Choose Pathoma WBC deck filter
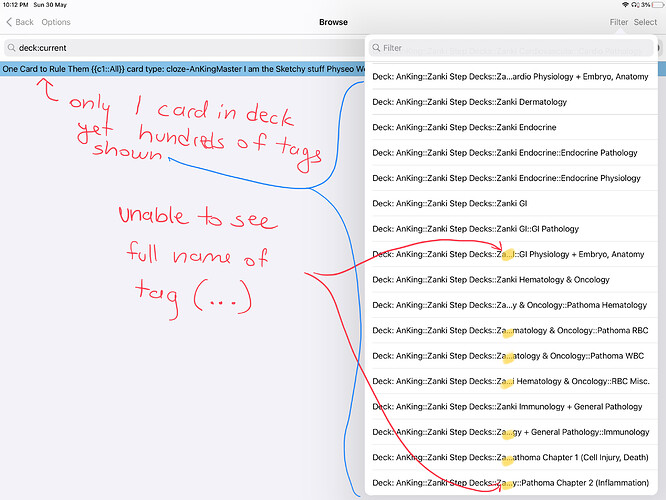Viewport: 666px width, 500px height. [511, 356]
